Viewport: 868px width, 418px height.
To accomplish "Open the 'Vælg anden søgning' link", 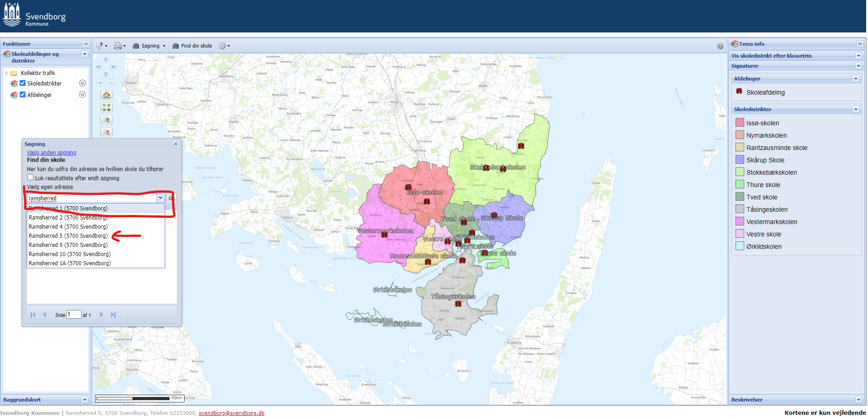I will 51,152.
